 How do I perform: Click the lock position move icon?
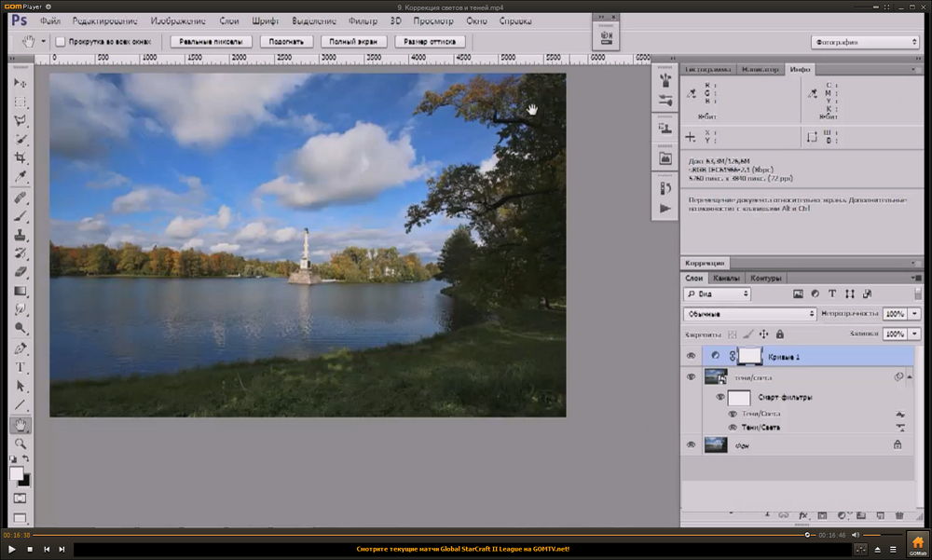tap(763, 334)
